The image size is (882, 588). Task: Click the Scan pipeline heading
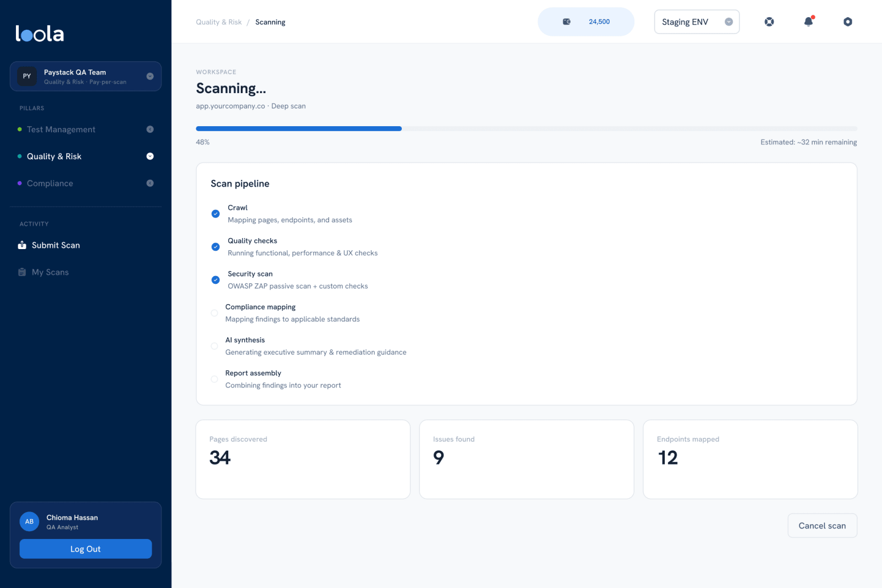240,184
